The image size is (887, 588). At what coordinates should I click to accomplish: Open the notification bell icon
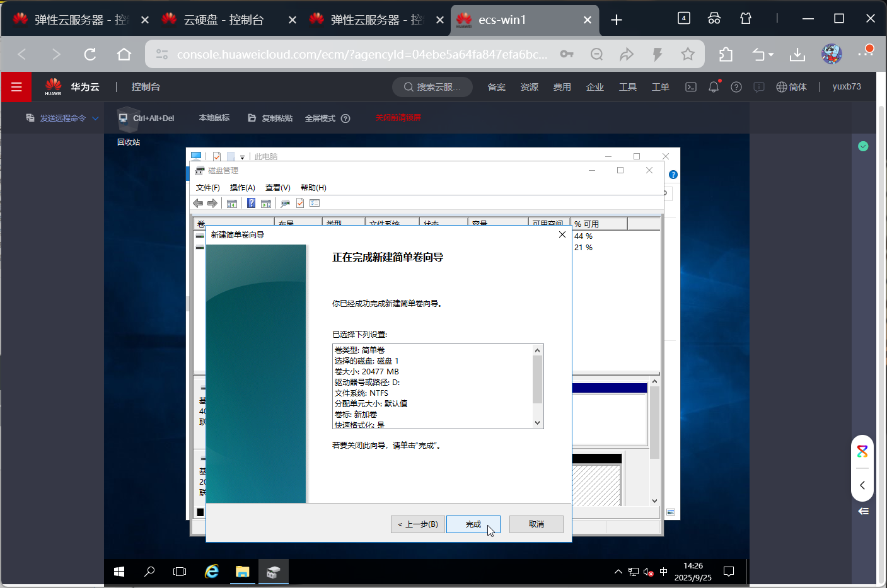point(714,87)
